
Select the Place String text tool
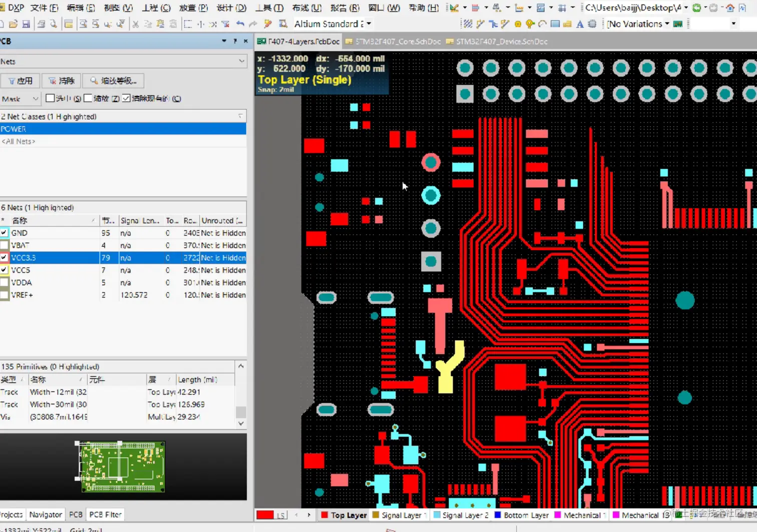[580, 24]
